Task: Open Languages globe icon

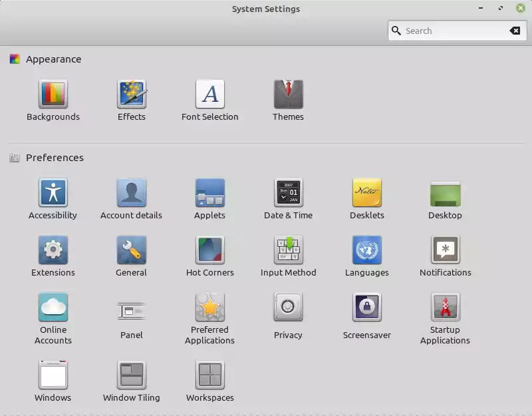Action: (367, 250)
